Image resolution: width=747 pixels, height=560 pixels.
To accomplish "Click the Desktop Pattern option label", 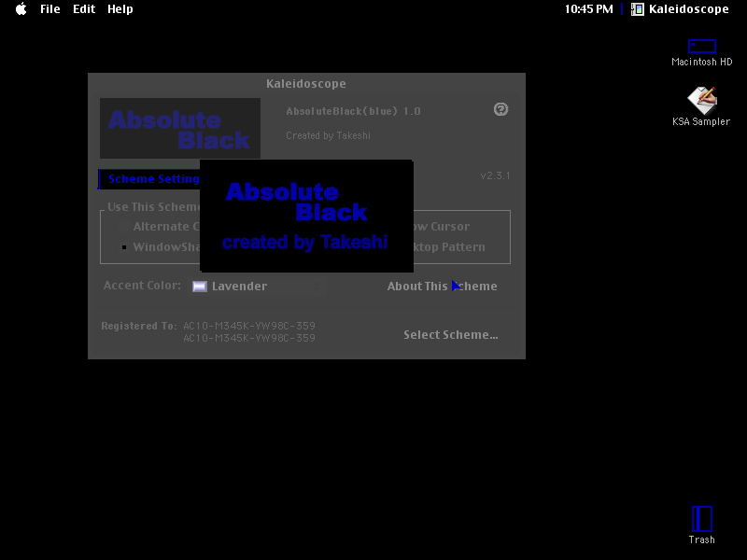I will coord(449,247).
